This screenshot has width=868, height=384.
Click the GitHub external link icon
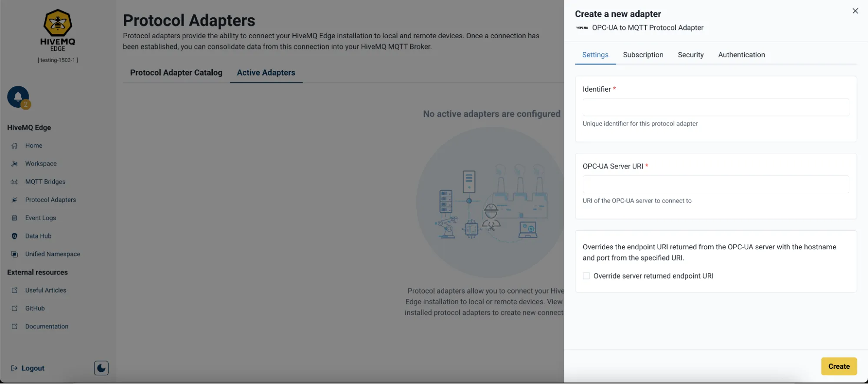click(x=14, y=308)
